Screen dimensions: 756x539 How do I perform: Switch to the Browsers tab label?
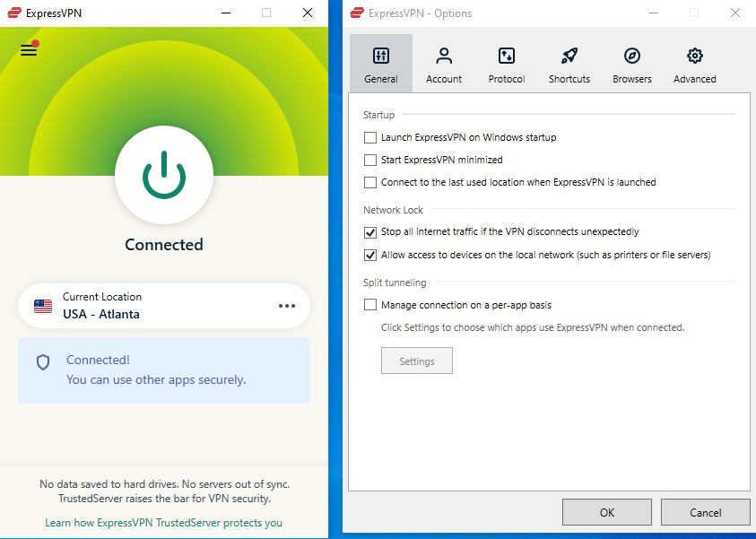[632, 79]
